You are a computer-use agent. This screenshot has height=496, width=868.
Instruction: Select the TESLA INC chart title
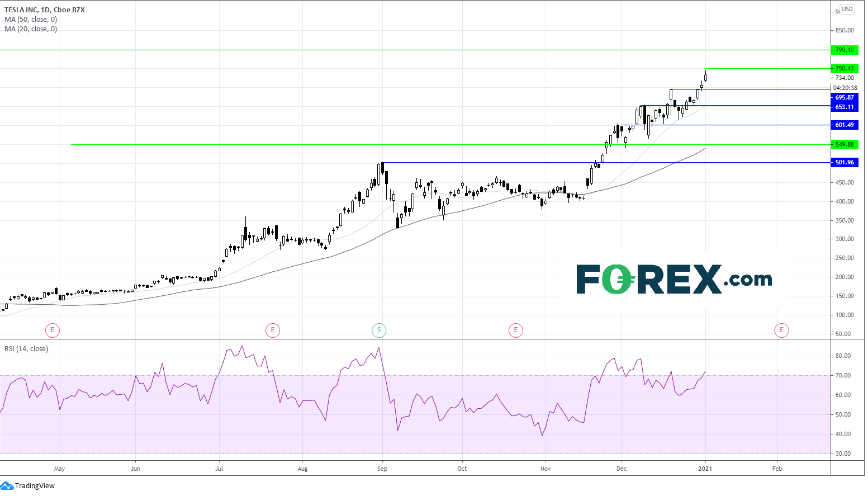click(45, 10)
